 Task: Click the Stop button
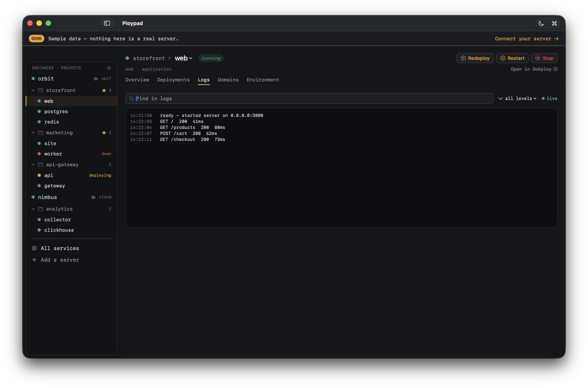544,58
